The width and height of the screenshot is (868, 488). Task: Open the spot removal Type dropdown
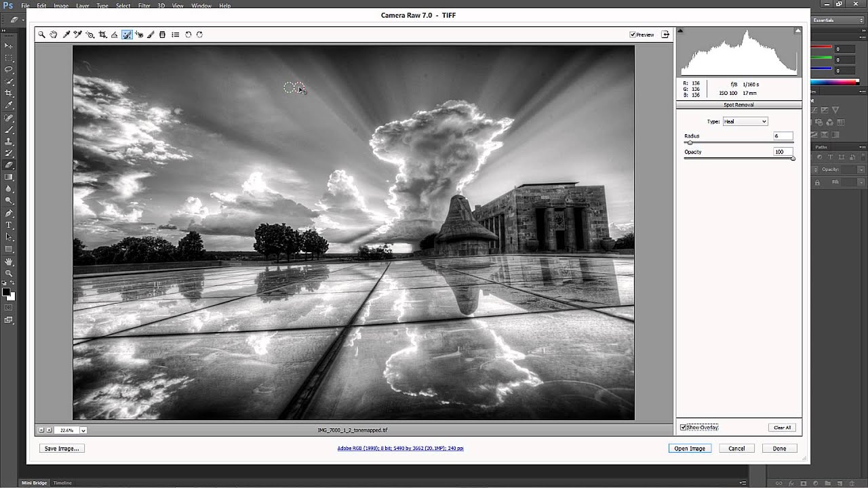click(x=745, y=121)
